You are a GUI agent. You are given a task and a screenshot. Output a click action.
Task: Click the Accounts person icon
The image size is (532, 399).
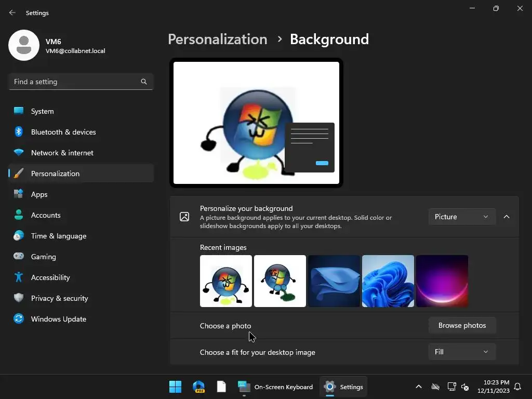click(x=19, y=215)
